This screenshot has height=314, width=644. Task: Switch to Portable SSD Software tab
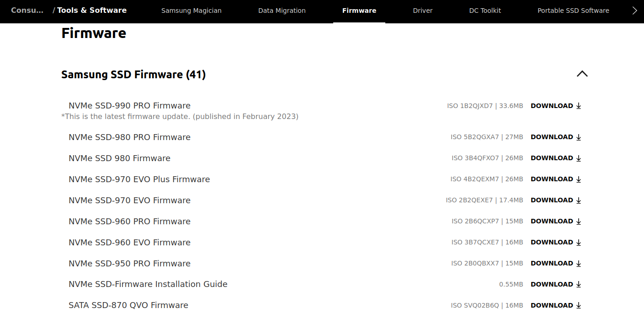click(x=573, y=11)
